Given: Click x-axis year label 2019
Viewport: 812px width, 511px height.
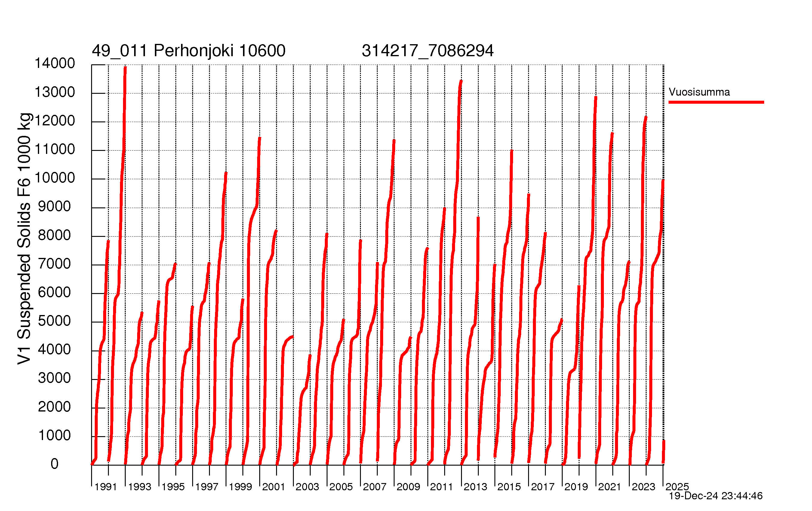Looking at the screenshot, I should [576, 487].
